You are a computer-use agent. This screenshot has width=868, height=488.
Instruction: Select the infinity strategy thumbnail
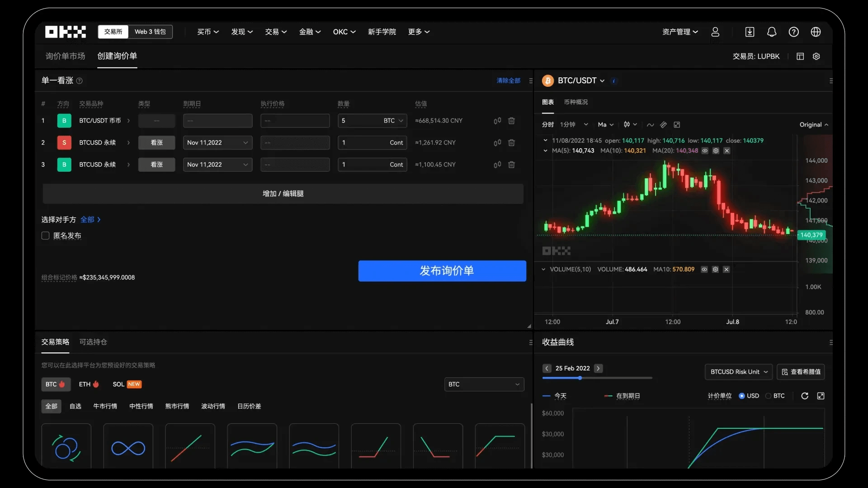pos(128,447)
